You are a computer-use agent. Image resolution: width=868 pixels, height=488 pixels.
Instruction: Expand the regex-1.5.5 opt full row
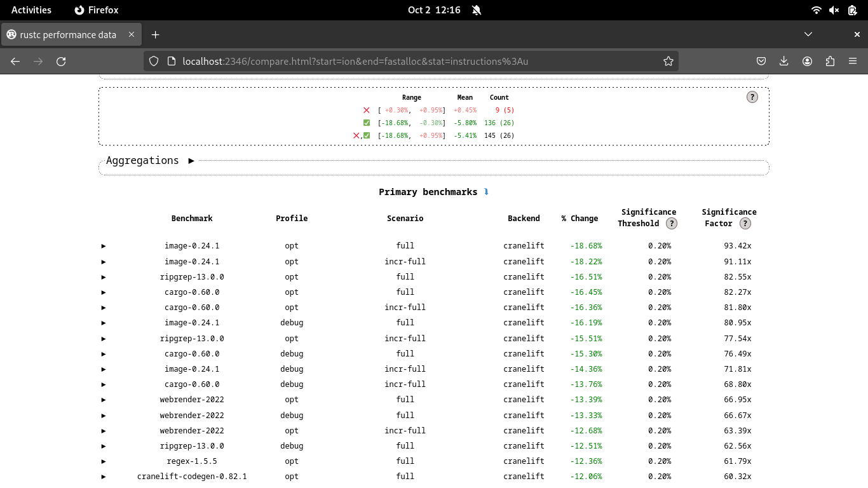pos(104,461)
